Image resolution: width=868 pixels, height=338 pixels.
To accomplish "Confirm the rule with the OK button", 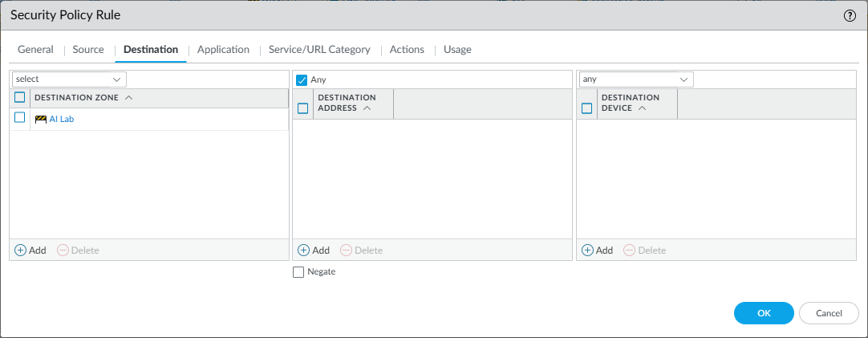I will point(764,313).
